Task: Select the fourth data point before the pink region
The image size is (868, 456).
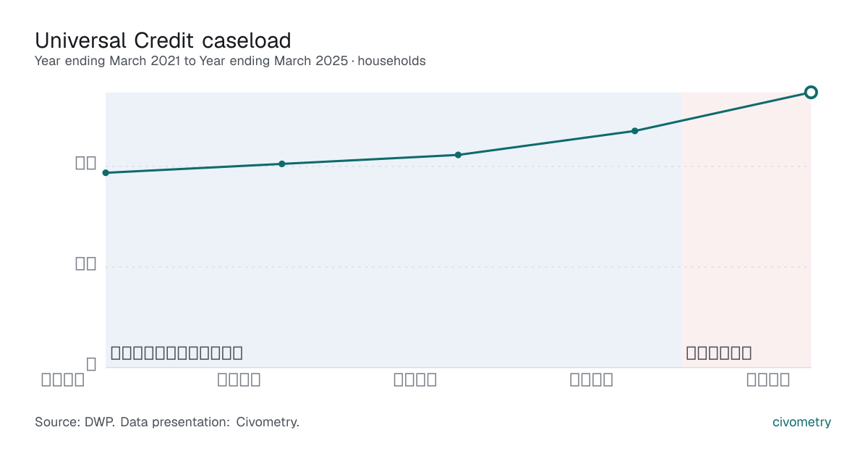Action: pos(634,131)
